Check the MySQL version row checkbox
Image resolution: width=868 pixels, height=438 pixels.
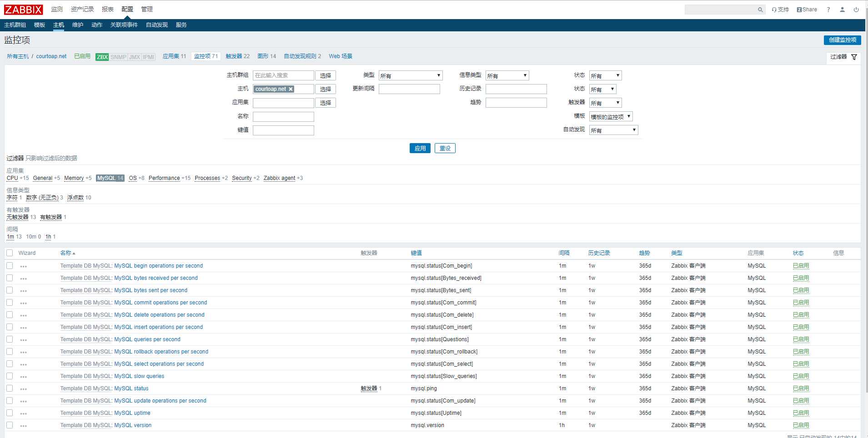point(10,425)
